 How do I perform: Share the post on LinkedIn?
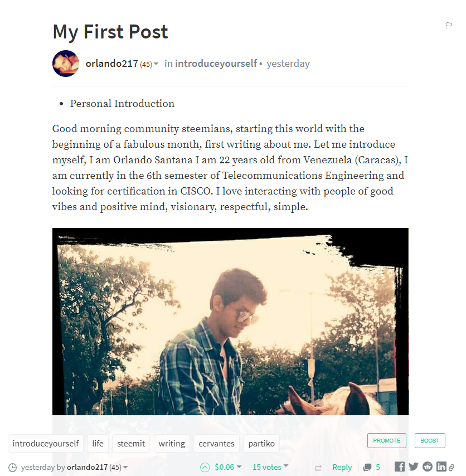pos(441,467)
